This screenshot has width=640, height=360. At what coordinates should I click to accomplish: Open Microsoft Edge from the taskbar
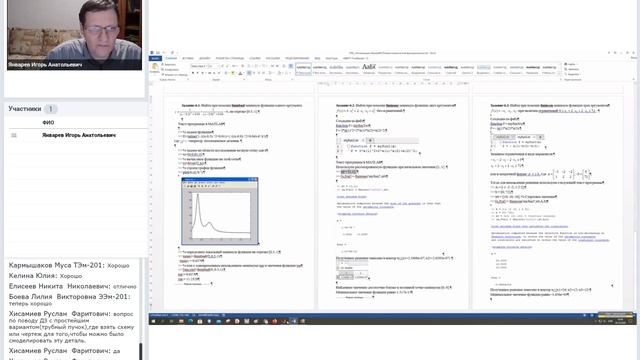(x=191, y=321)
